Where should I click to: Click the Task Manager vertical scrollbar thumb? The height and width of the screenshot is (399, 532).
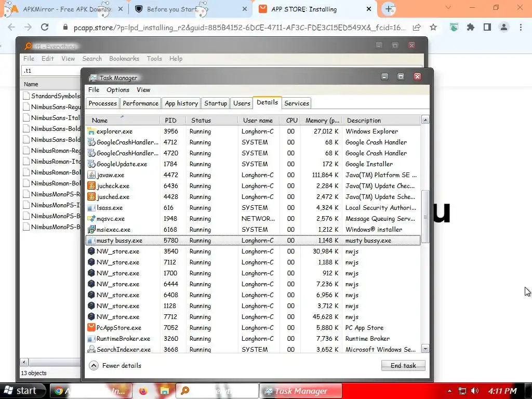pyautogui.click(x=425, y=217)
